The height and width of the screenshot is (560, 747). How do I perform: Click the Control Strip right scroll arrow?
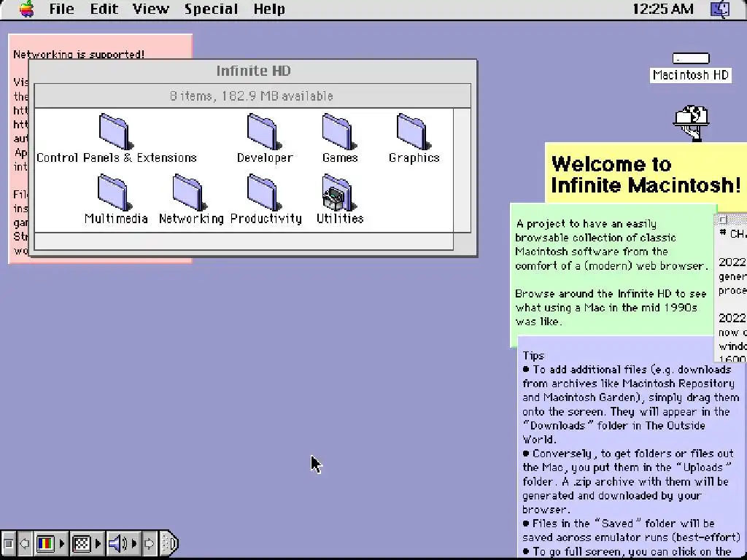149,543
